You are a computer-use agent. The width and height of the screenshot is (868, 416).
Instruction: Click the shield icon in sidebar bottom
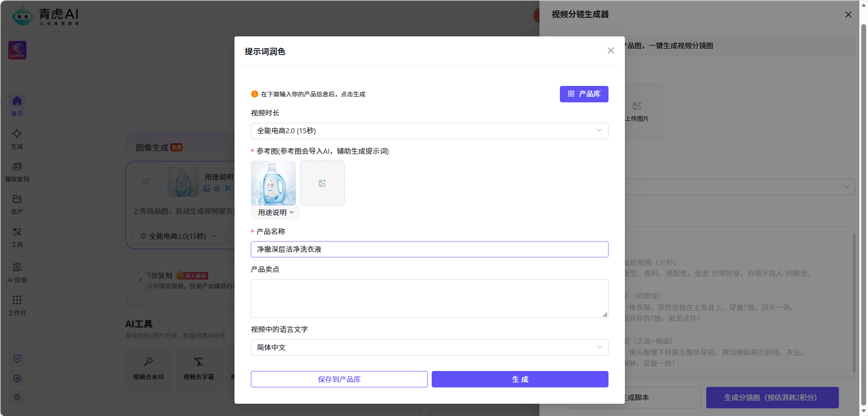click(17, 359)
